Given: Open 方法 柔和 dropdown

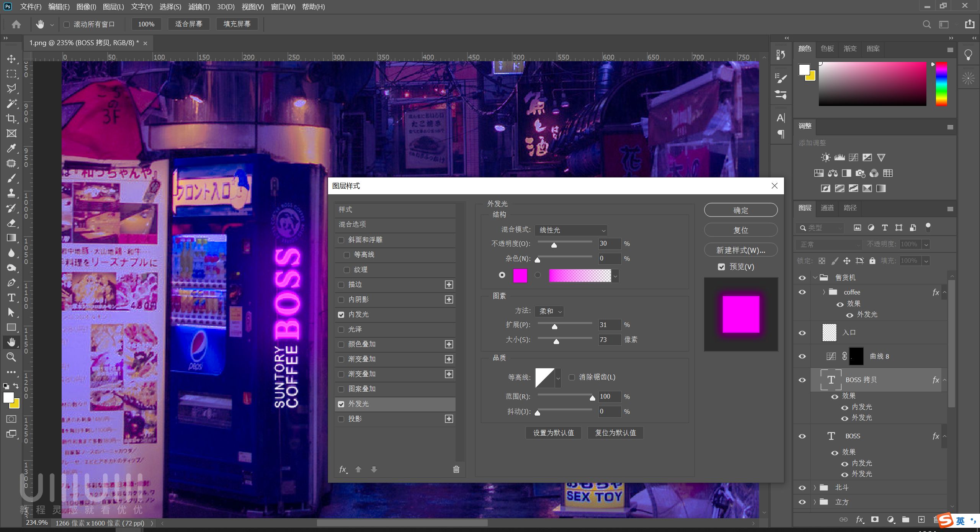Looking at the screenshot, I should coord(549,311).
